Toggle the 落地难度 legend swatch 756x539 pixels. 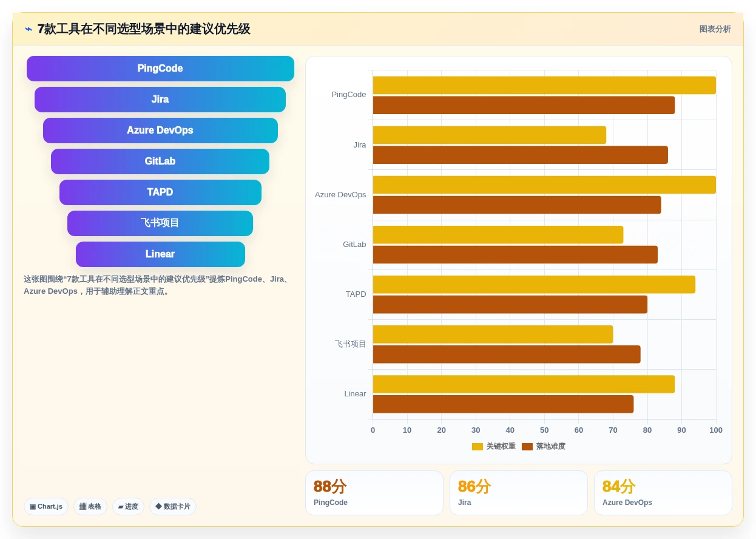coord(527,447)
